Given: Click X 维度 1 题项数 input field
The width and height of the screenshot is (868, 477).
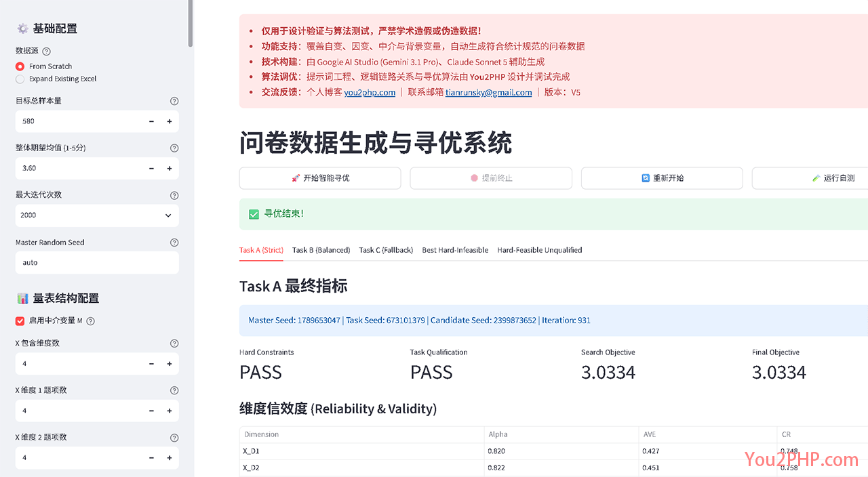Looking at the screenshot, I should pyautogui.click(x=79, y=411).
